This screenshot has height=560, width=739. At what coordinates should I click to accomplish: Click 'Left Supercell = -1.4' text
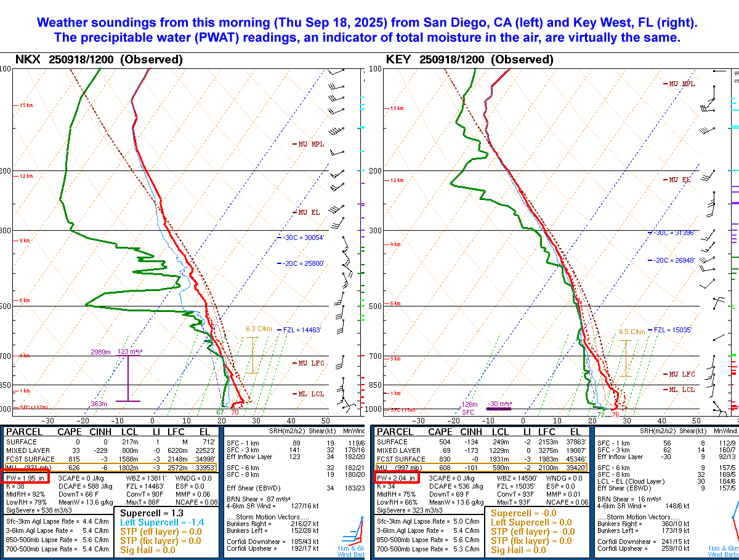(x=163, y=522)
